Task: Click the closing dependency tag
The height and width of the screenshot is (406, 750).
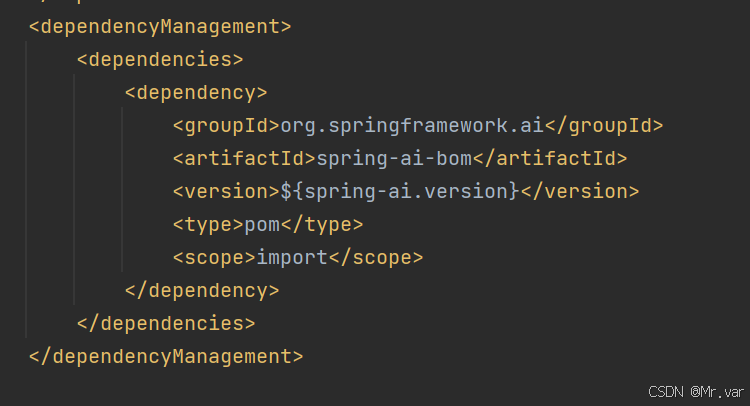Action: click(202, 291)
